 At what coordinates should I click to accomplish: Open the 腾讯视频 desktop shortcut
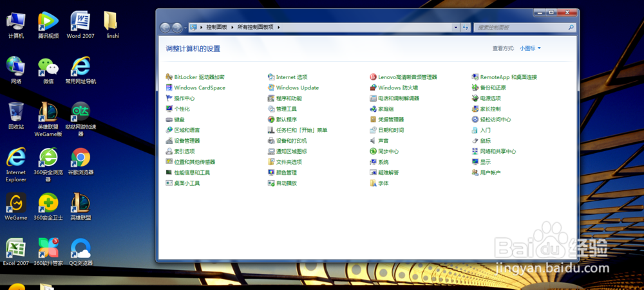click(x=48, y=24)
